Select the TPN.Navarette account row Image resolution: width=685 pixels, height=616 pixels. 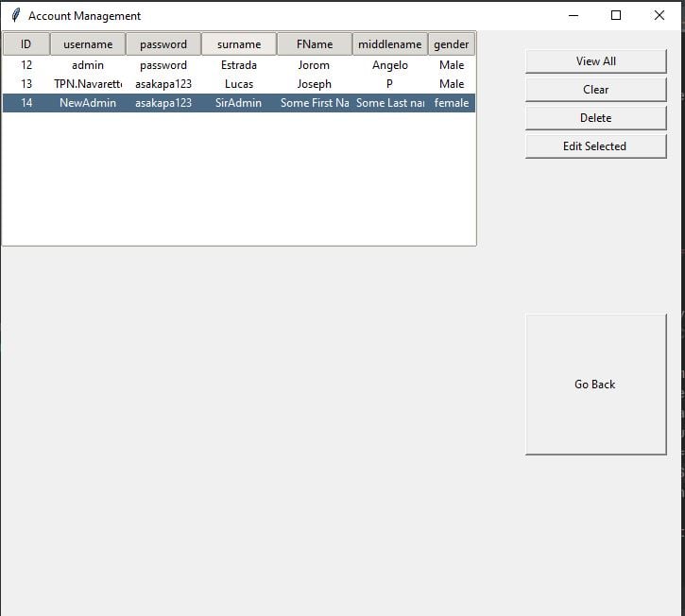tap(88, 84)
